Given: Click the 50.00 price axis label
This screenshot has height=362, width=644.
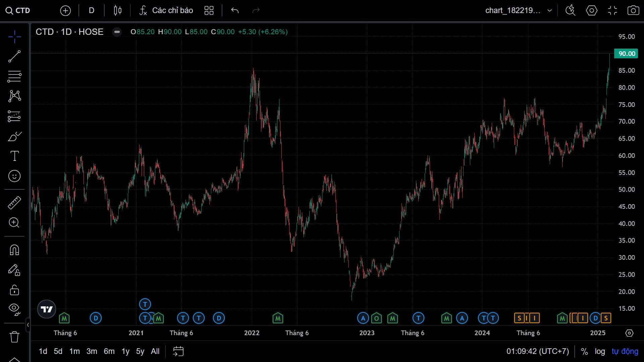Looking at the screenshot, I should [x=627, y=189].
